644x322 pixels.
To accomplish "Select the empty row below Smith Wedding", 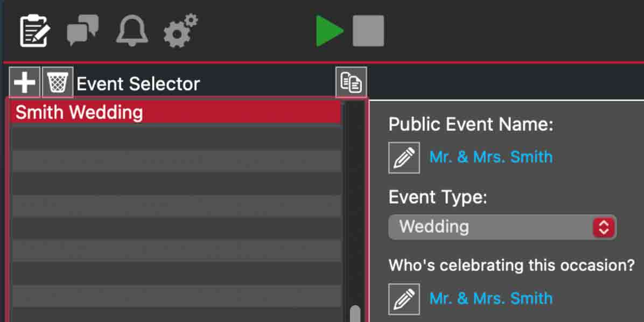I will pos(176,138).
